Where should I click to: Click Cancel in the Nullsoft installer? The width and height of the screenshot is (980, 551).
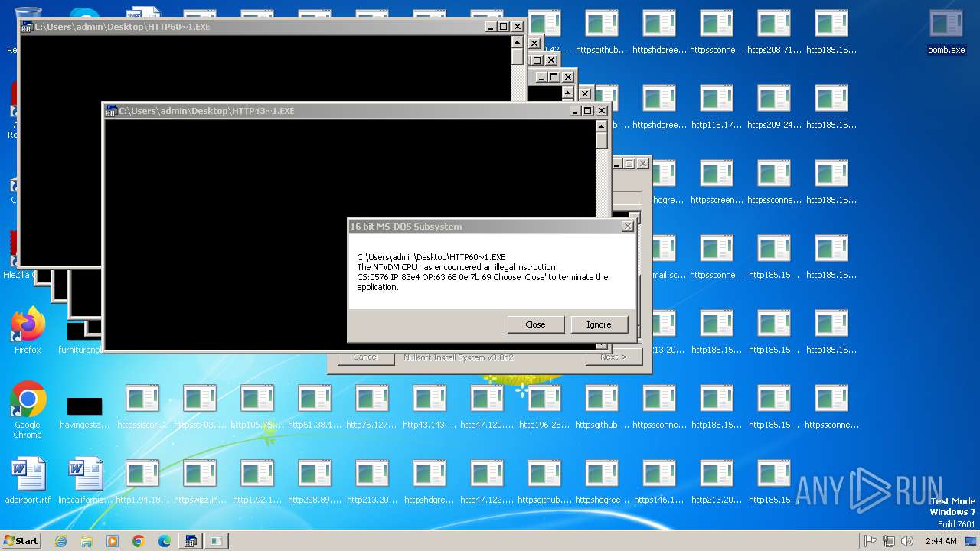(365, 357)
